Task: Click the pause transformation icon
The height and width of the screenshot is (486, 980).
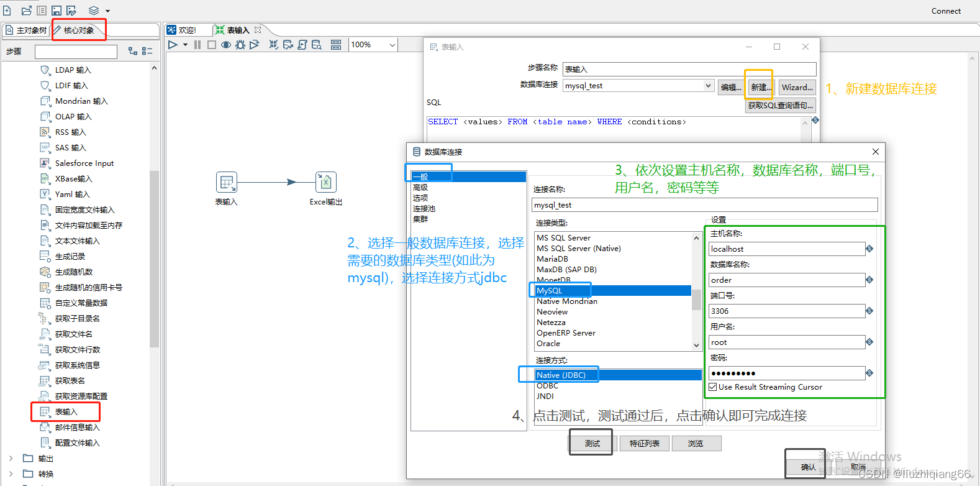Action: 197,45
